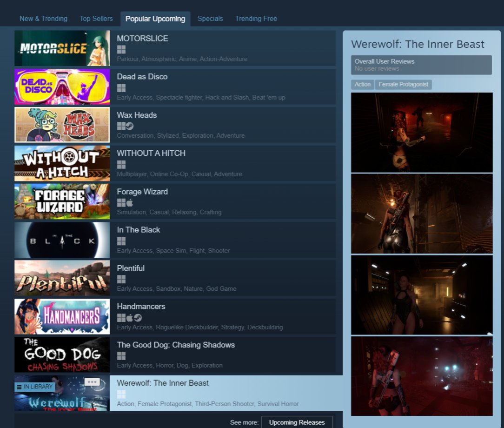Click The Good Dog capsule image
Viewport: 504px width, 428px height.
point(62,354)
